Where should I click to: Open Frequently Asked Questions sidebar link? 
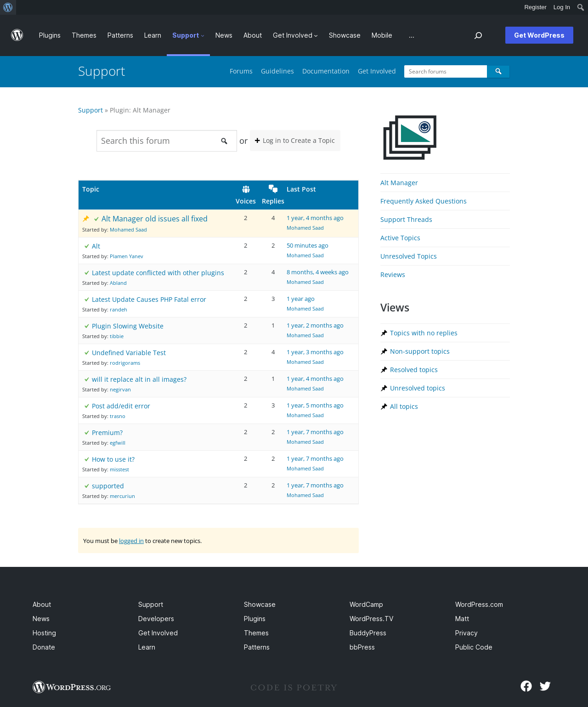[x=424, y=201]
